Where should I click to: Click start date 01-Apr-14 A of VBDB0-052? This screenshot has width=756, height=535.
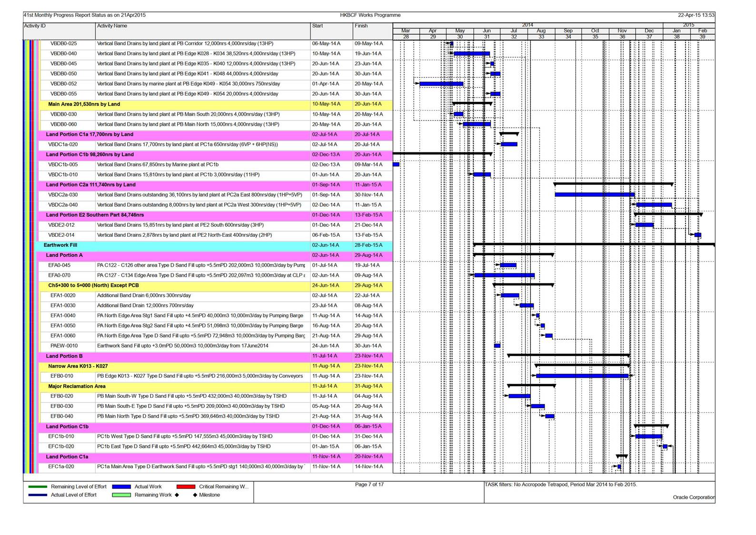click(326, 84)
